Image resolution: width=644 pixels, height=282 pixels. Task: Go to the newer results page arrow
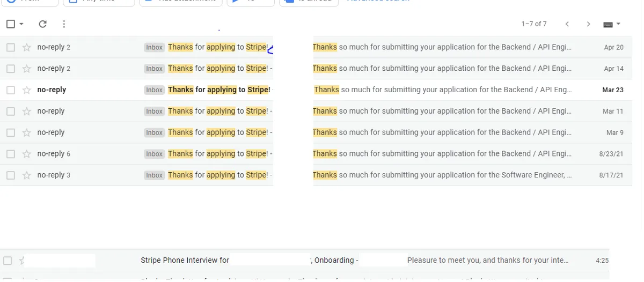pyautogui.click(x=567, y=24)
